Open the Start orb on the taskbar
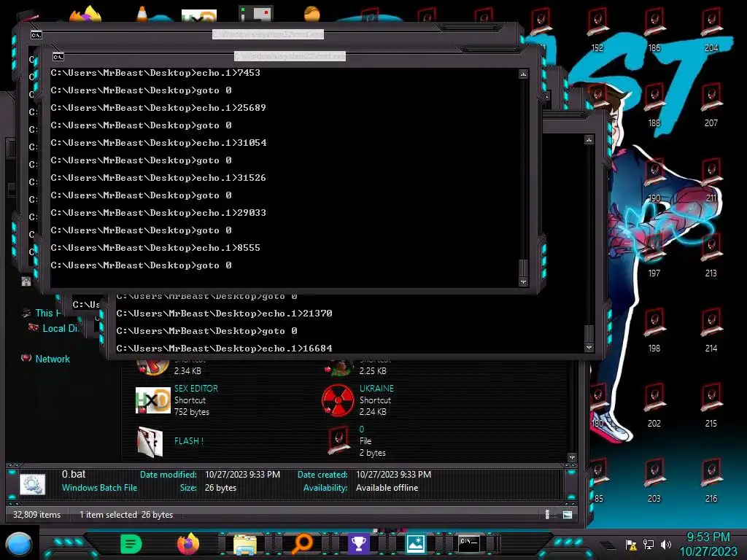This screenshot has width=747, height=560. coord(19,543)
